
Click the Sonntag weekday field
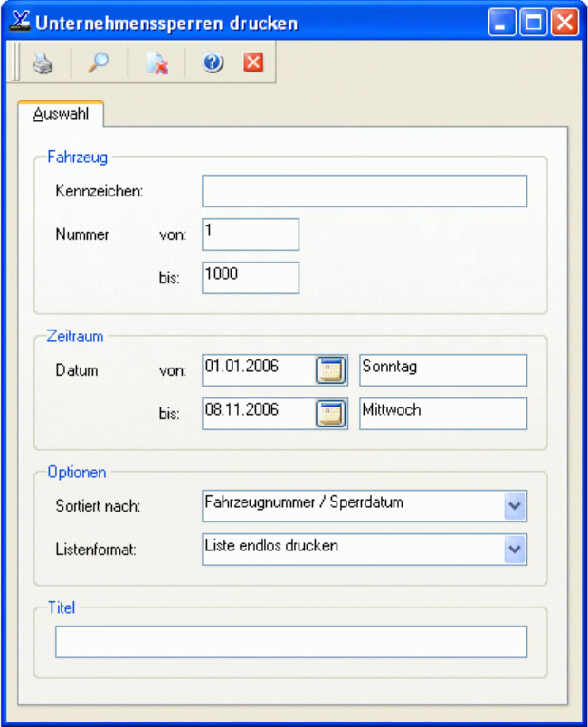tap(442, 370)
